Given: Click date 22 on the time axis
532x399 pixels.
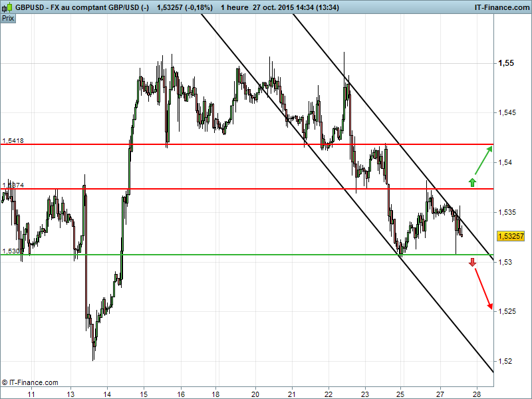Looking at the screenshot, I should 329,394.
